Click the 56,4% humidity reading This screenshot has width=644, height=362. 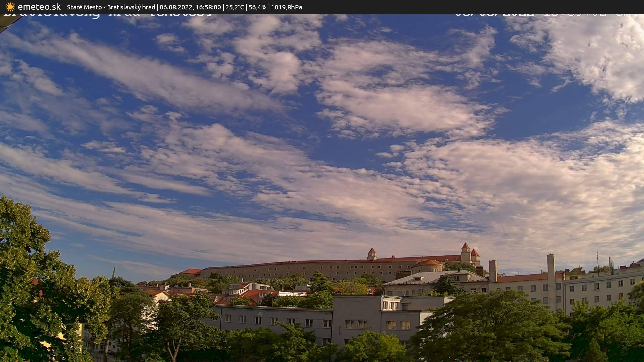point(258,7)
